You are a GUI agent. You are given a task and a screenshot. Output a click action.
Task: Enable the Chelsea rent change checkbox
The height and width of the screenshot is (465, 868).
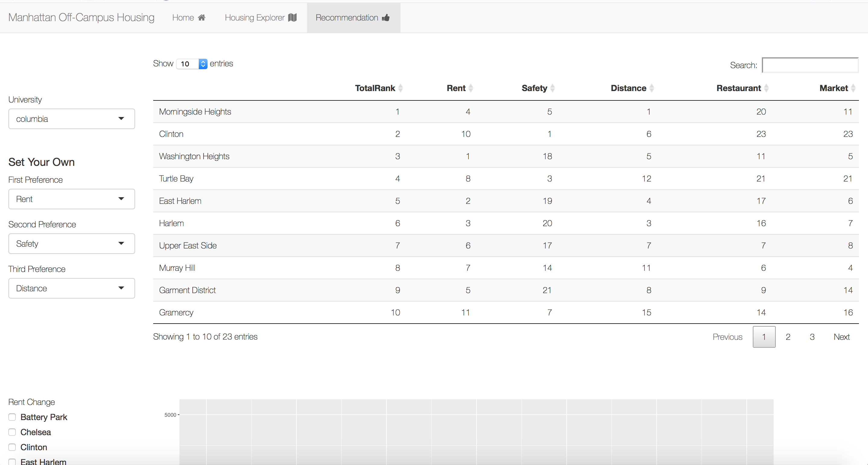tap(12, 432)
